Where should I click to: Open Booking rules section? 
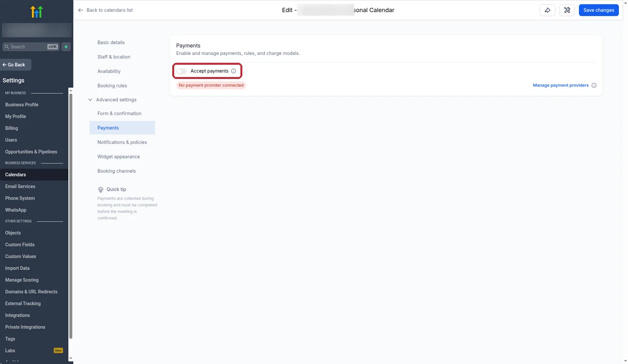tap(112, 86)
